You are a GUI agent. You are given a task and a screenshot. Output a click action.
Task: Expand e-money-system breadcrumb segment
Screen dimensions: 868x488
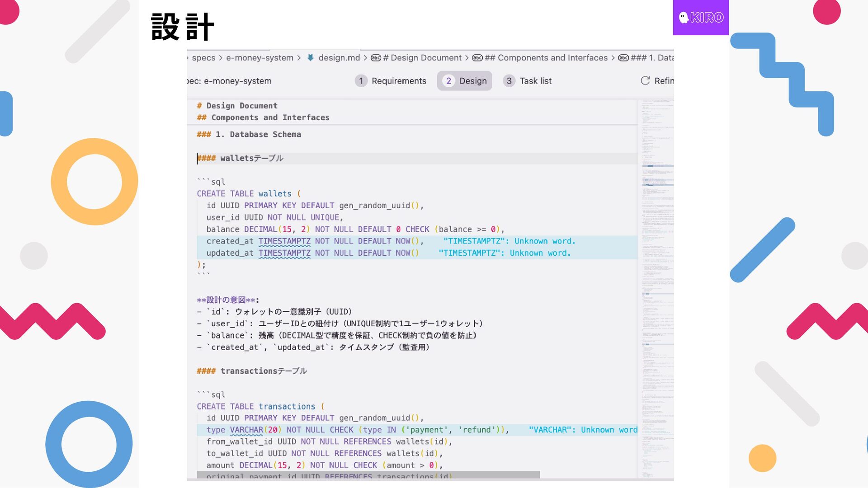point(259,57)
